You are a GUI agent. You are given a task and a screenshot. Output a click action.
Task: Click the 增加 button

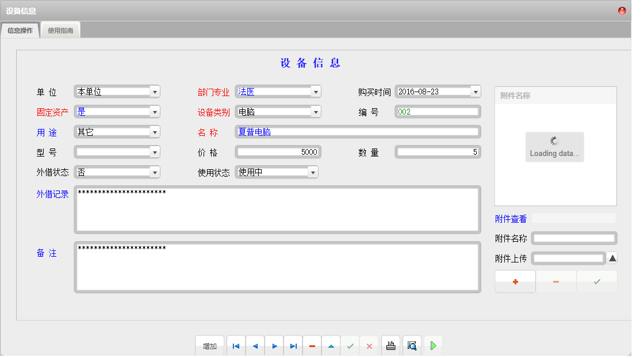[x=209, y=346]
